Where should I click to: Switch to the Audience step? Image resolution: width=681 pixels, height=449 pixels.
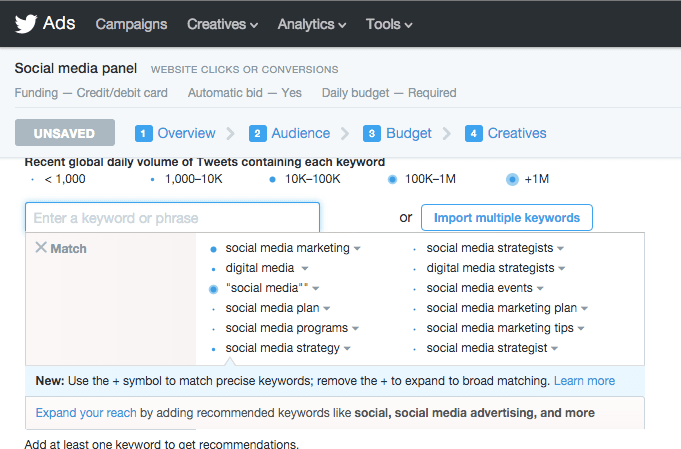point(301,133)
